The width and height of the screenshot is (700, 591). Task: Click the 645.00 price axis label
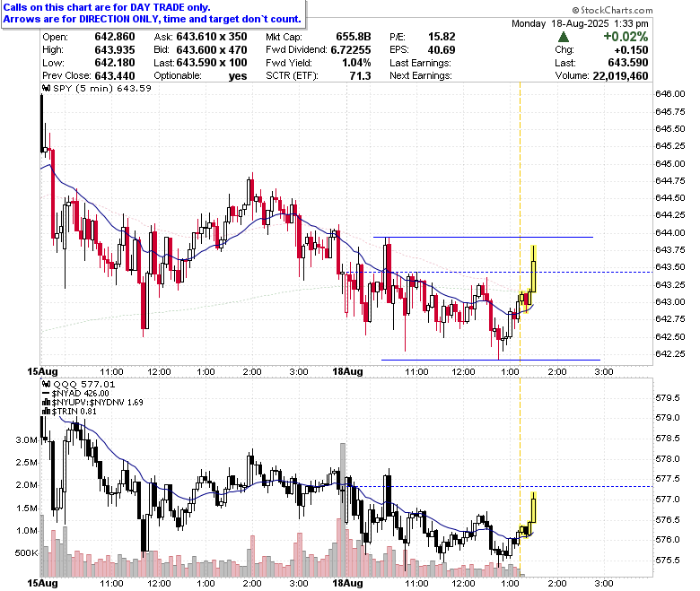click(670, 163)
